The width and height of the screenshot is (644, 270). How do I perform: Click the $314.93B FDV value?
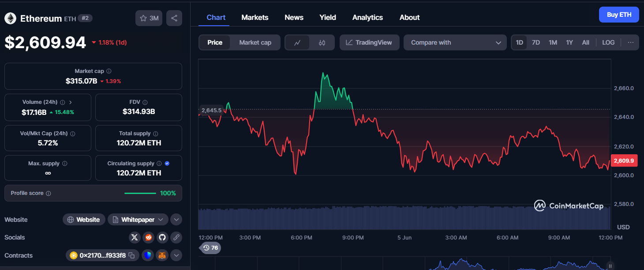[139, 111]
